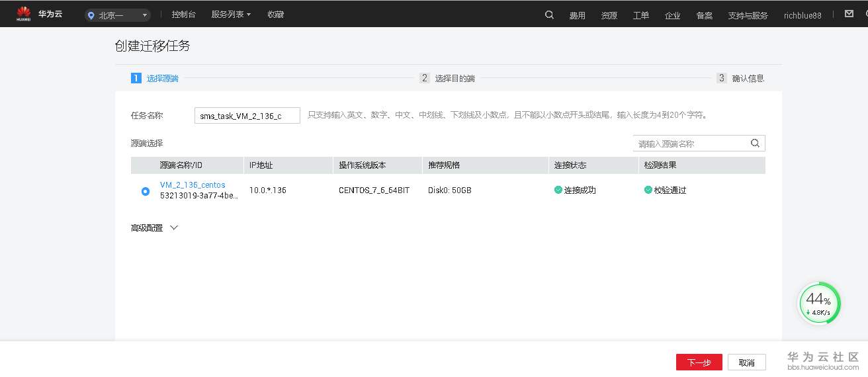Click the green 连接成功 status icon

pos(558,190)
